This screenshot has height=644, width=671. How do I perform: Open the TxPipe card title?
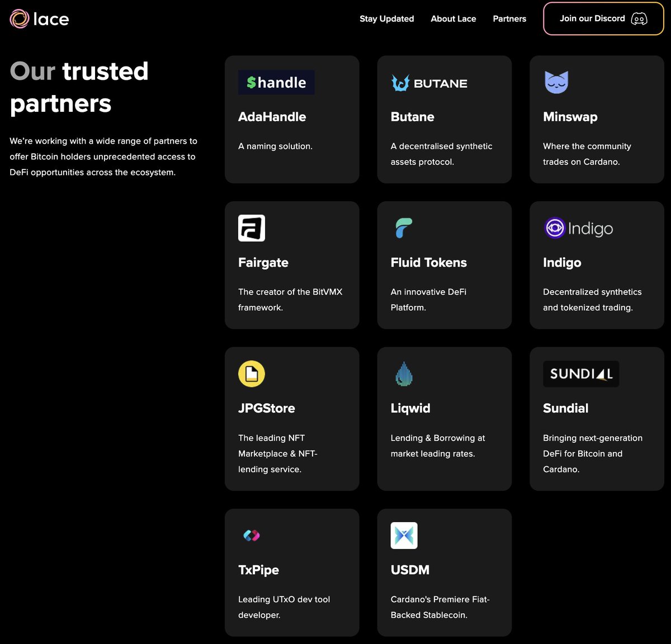[258, 570]
